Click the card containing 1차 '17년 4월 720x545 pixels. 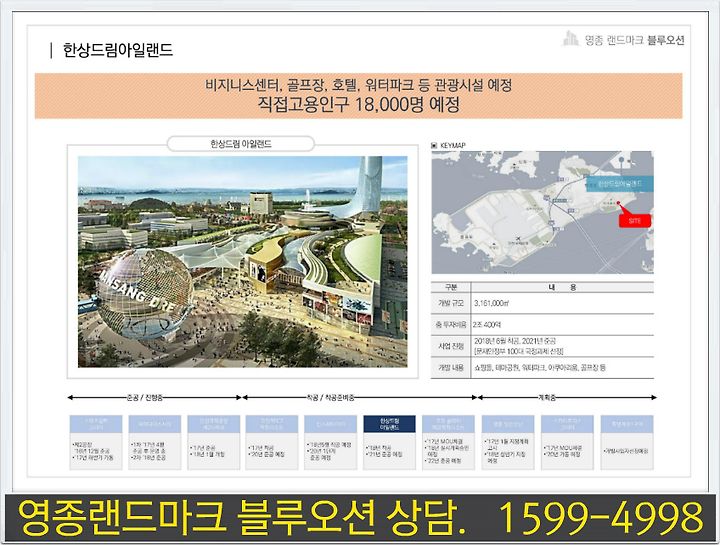click(155, 443)
